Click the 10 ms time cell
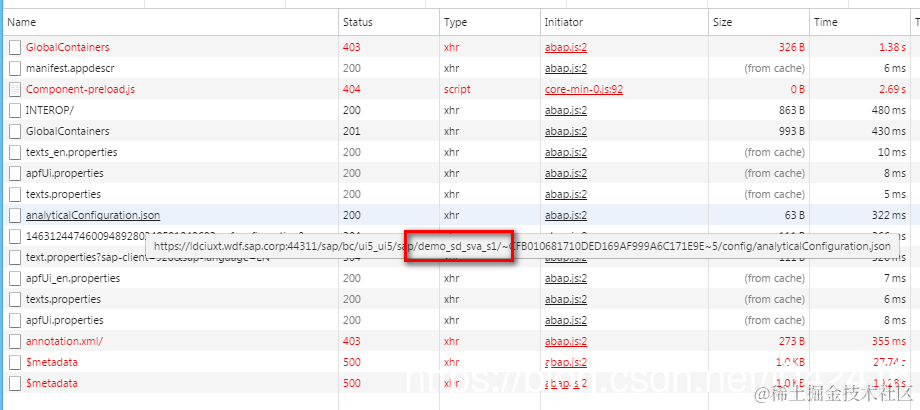This screenshot has height=410, width=920. [892, 153]
